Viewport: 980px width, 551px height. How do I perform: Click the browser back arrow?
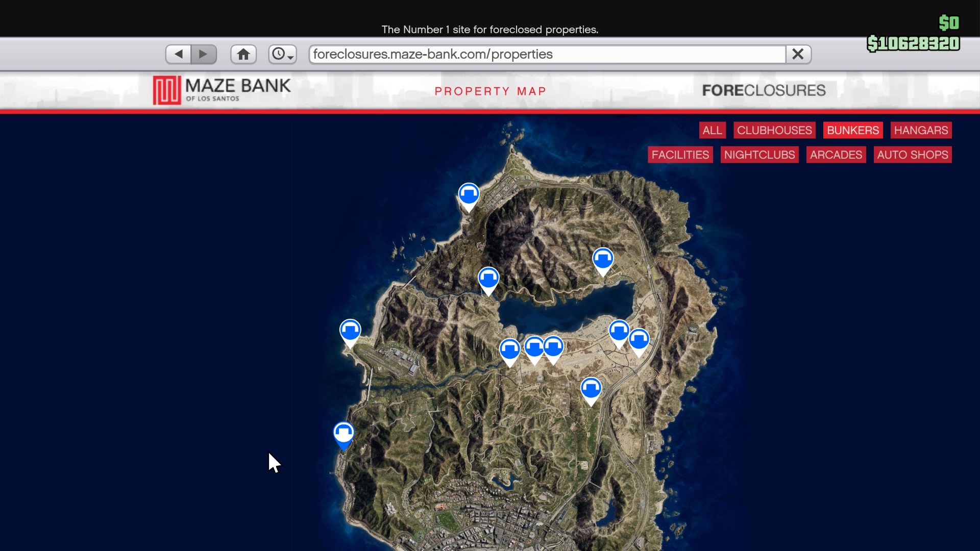(x=178, y=54)
